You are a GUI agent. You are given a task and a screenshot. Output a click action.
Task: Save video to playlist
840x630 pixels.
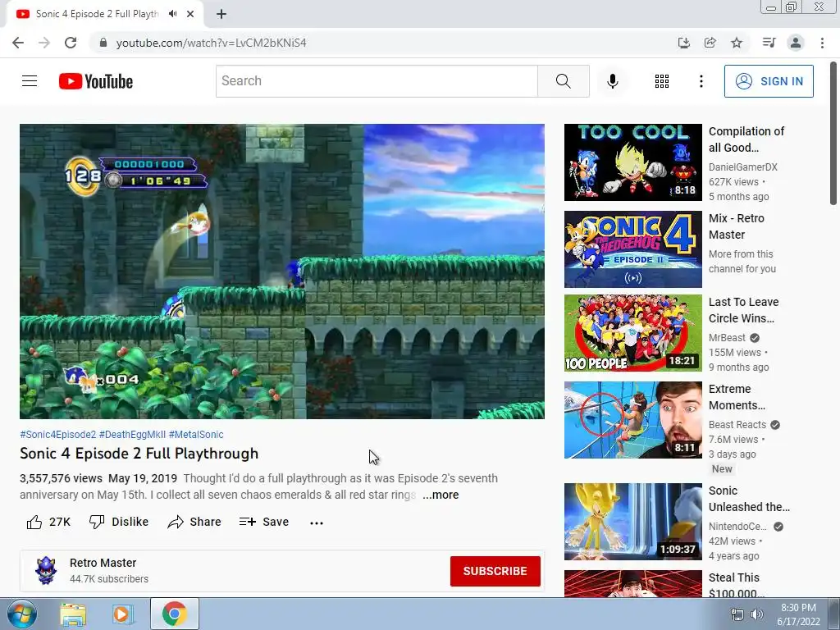pos(264,522)
